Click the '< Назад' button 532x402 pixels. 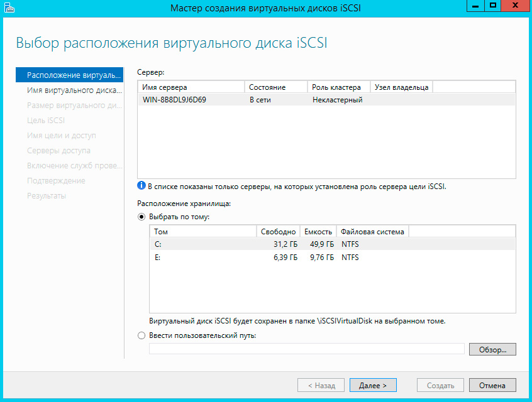(321, 386)
